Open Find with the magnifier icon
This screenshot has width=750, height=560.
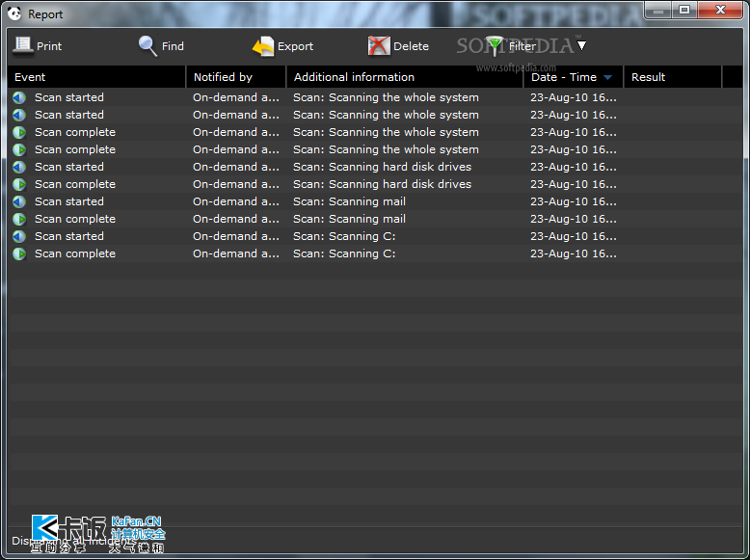(147, 46)
